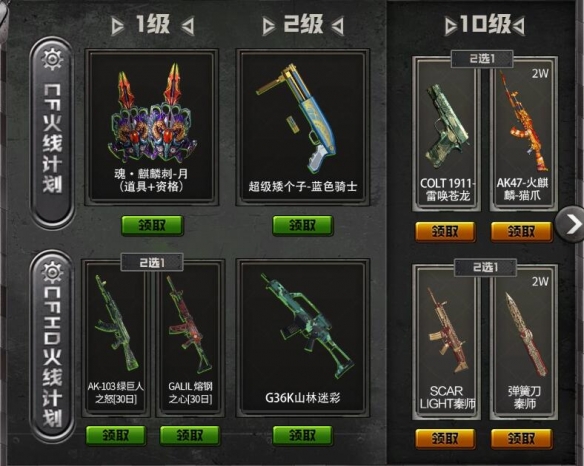Click the CFHD火线计划 gear icon
Screen dimensions: 584x466
(x=52, y=272)
